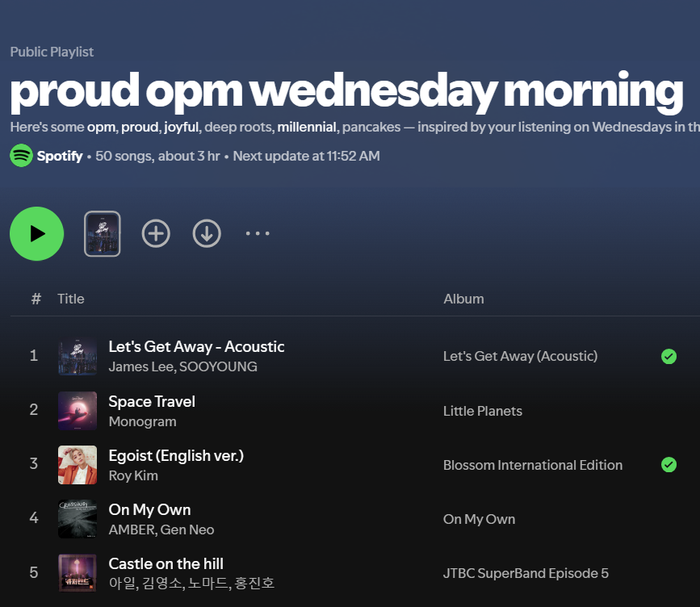Open the three-dot more options menu
This screenshot has width=700, height=607.
coord(258,233)
